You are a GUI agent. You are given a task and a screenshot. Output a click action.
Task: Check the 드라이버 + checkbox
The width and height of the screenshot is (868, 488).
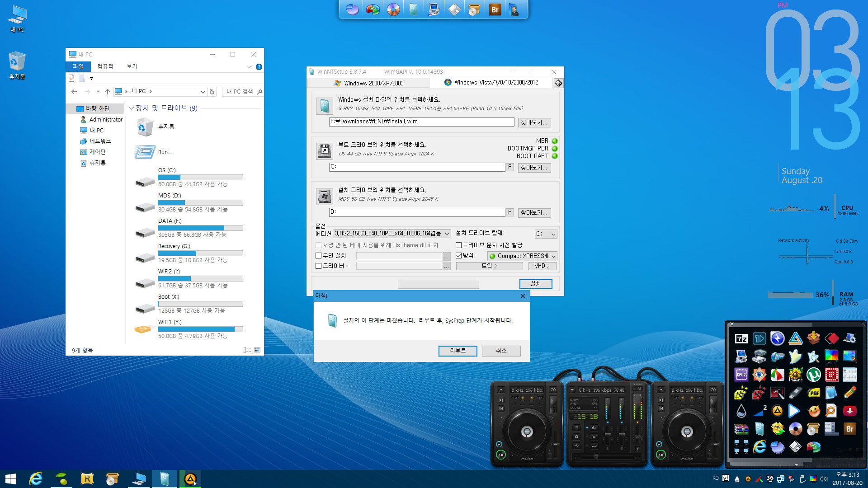(x=318, y=266)
